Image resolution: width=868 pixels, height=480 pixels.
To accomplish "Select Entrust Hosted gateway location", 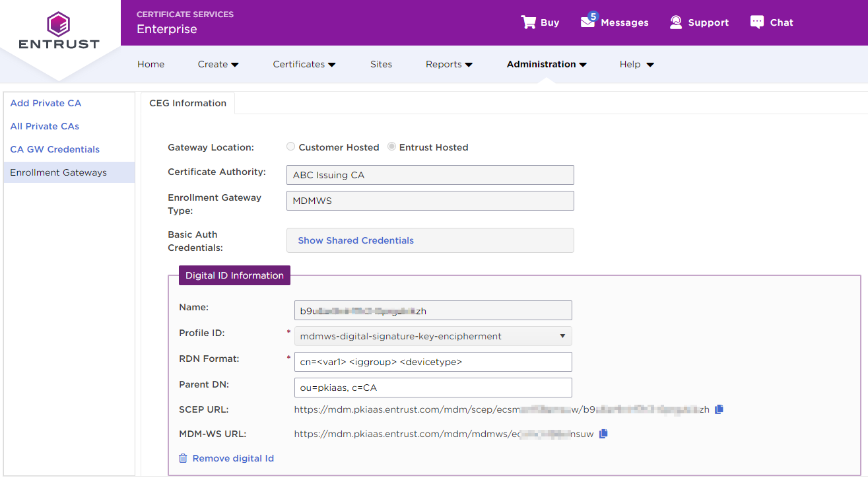I will click(x=392, y=147).
